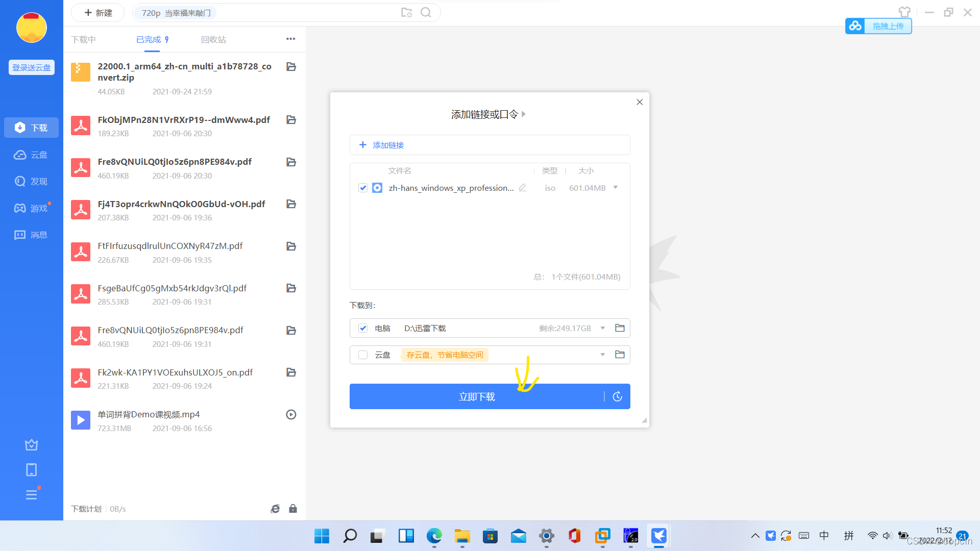Expand the 电脑 download path dropdown
This screenshot has height=551, width=980.
pyautogui.click(x=603, y=328)
